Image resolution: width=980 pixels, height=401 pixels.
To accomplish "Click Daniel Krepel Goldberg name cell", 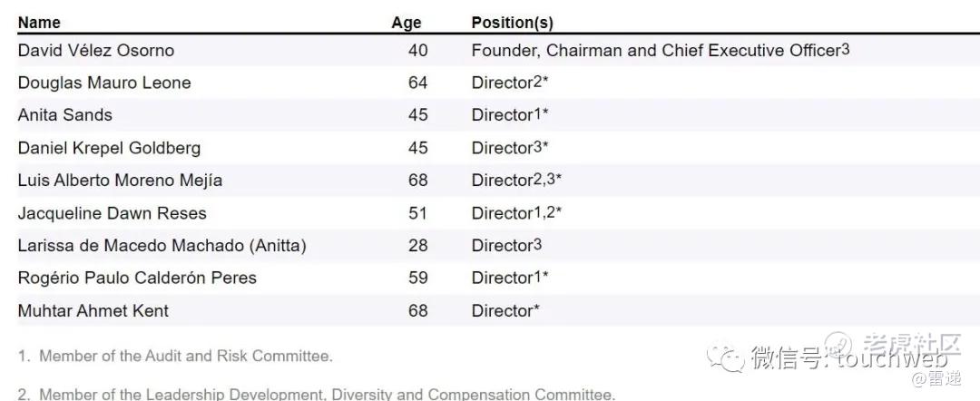I will (110, 148).
